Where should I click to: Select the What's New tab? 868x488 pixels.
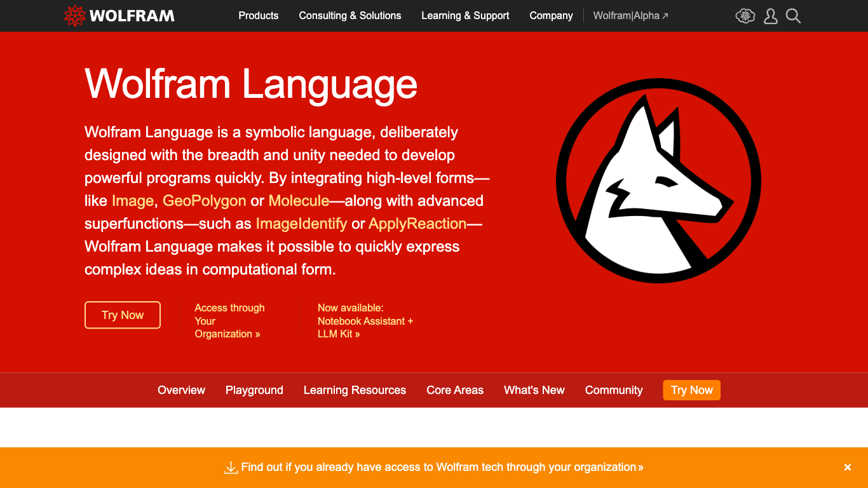[x=534, y=390]
